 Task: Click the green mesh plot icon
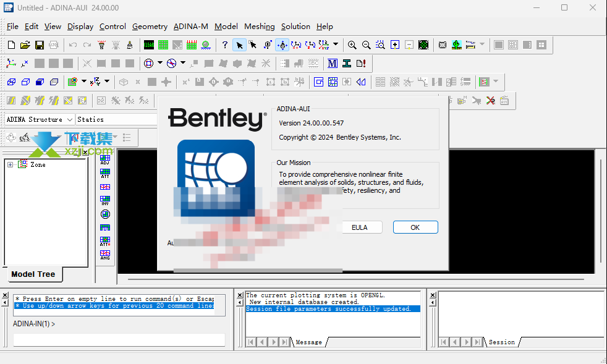[x=163, y=45]
